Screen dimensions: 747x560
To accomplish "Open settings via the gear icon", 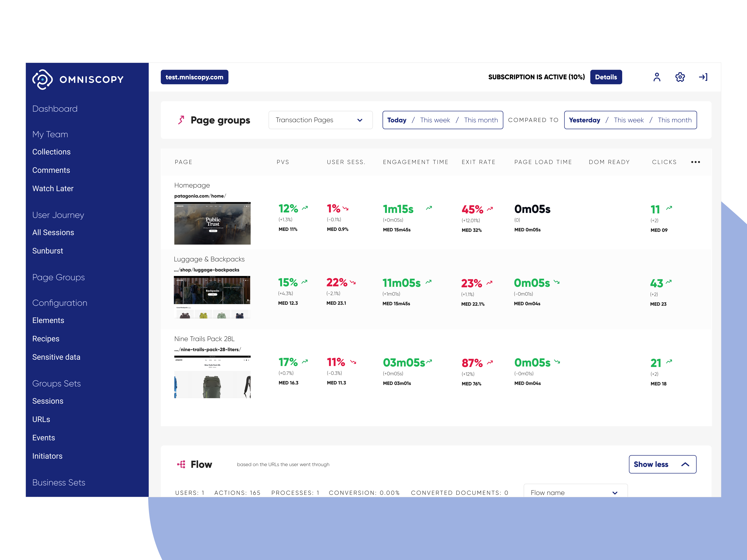I will coord(680,77).
